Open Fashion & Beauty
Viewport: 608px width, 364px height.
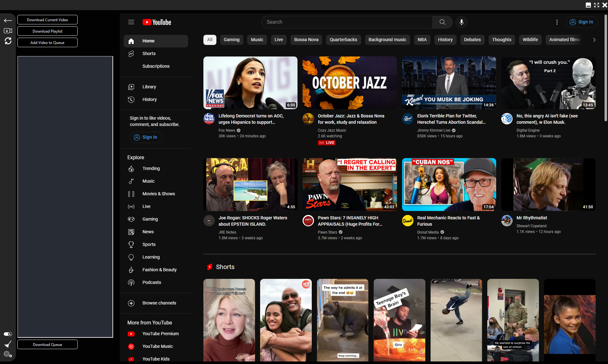tap(156, 270)
